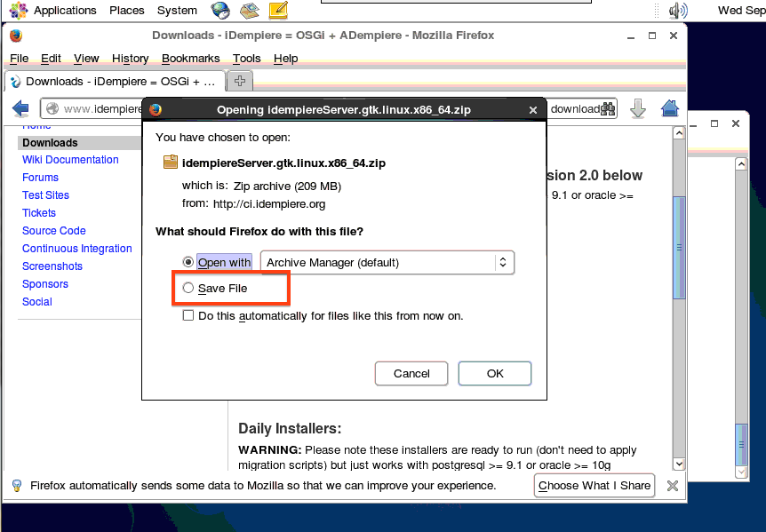Open the Sponsors link
Viewport: 766px width, 532px height.
click(45, 284)
